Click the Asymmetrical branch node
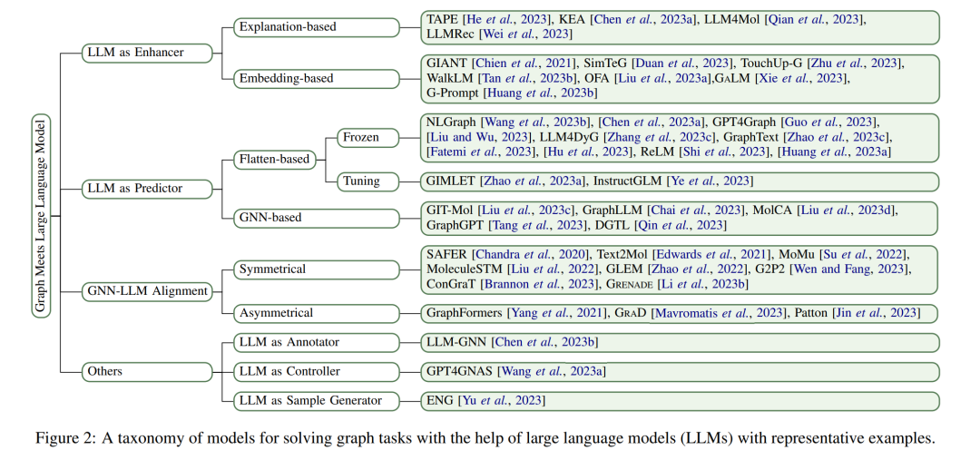The height and width of the screenshot is (460, 980). click(317, 312)
